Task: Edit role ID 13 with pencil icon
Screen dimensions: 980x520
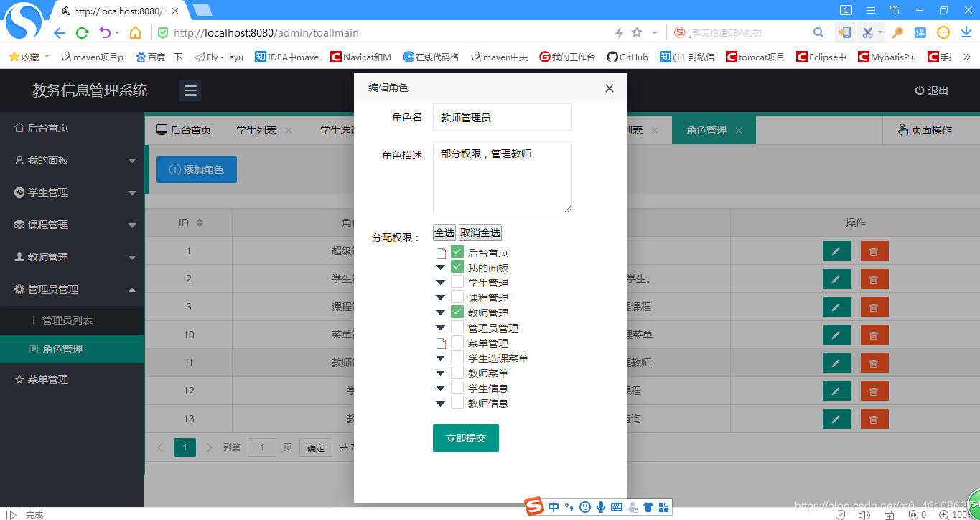Action: (x=836, y=419)
